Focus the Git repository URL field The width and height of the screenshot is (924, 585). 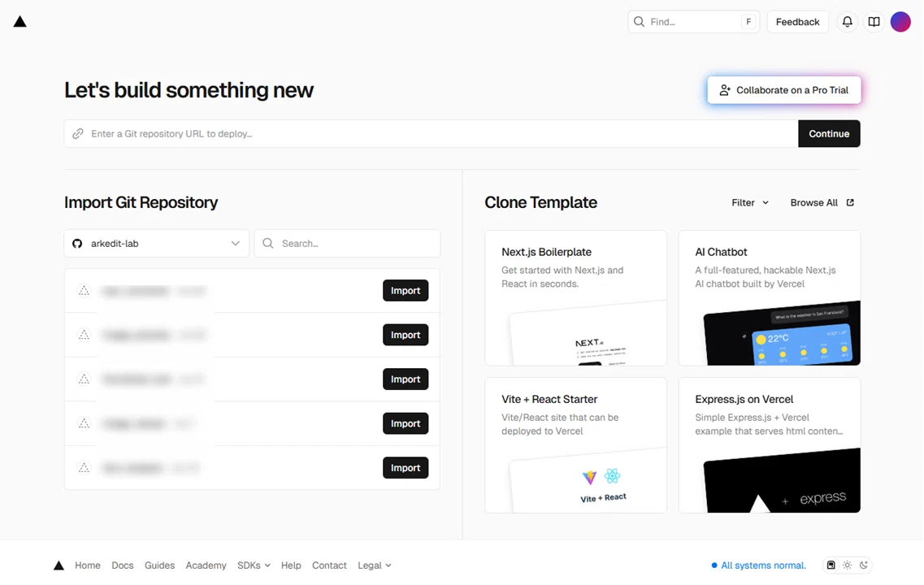click(x=432, y=134)
